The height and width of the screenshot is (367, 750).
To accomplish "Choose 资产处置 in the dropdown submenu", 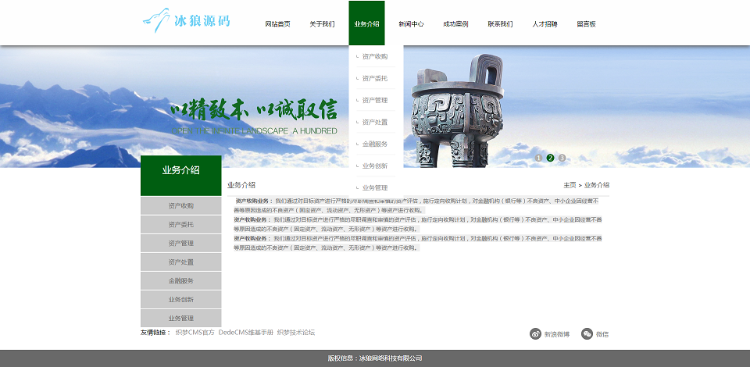I will point(375,122).
